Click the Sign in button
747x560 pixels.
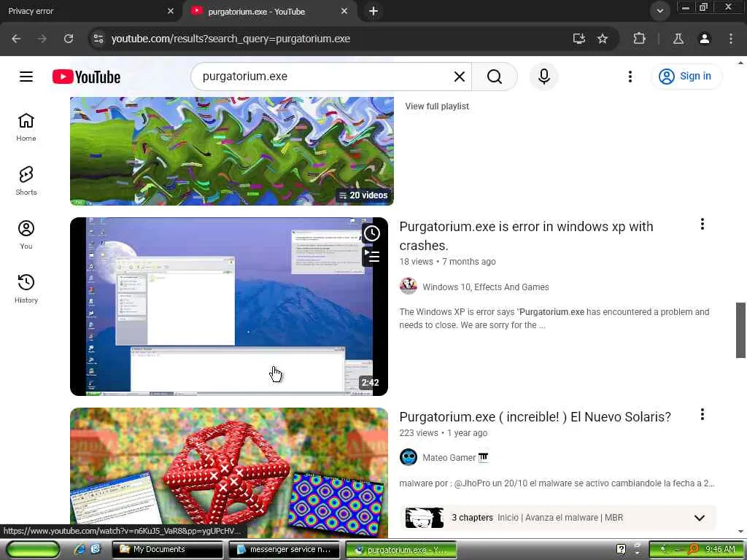tap(686, 76)
